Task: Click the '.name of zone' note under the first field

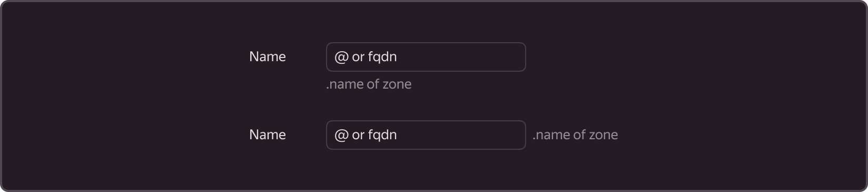Action: [369, 84]
